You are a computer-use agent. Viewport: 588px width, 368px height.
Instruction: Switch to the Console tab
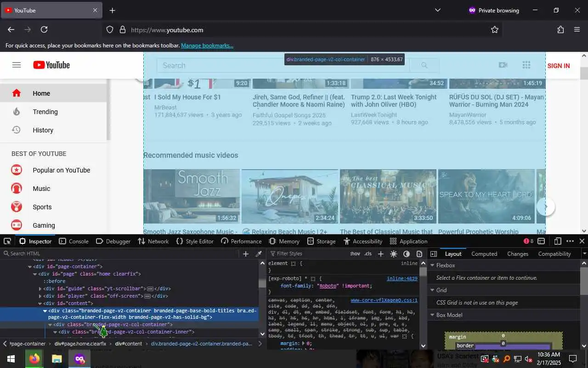click(73, 241)
